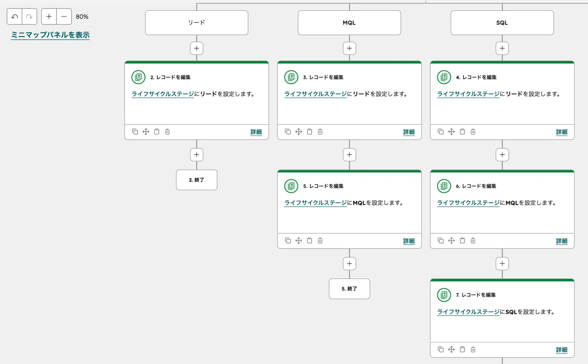Screen dimensions: 588x364
Task: Add a new action under the リード branch
Action: pos(197,48)
